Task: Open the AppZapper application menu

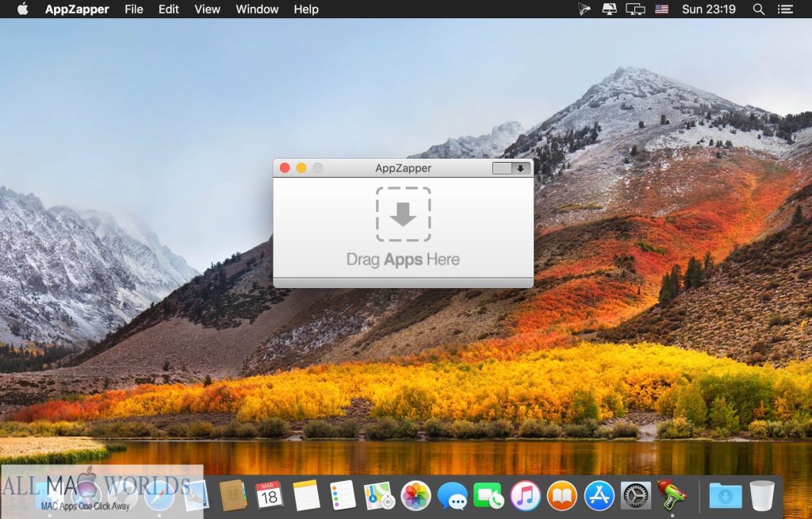Action: (x=77, y=9)
